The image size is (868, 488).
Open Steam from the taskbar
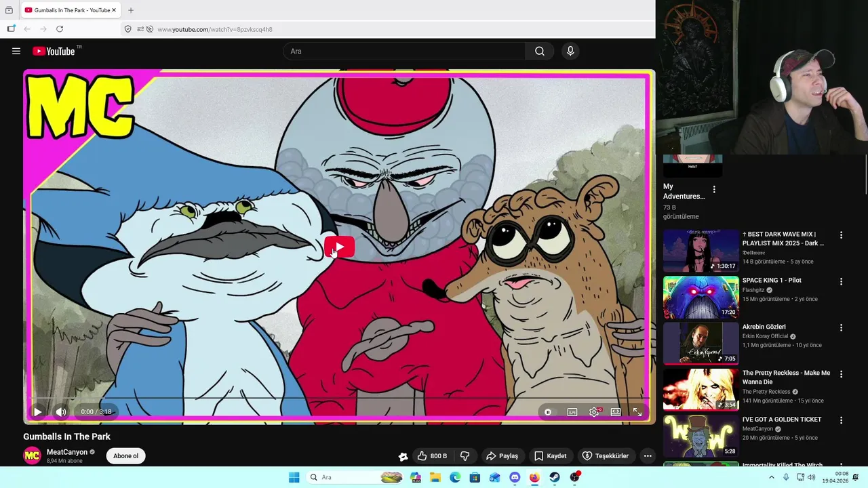pos(555,477)
